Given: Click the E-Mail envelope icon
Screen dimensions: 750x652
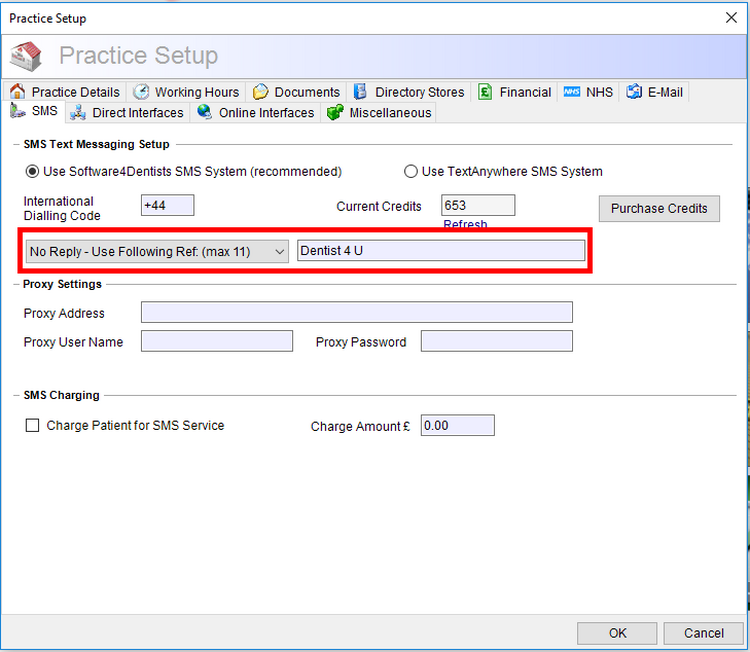Looking at the screenshot, I should point(634,91).
